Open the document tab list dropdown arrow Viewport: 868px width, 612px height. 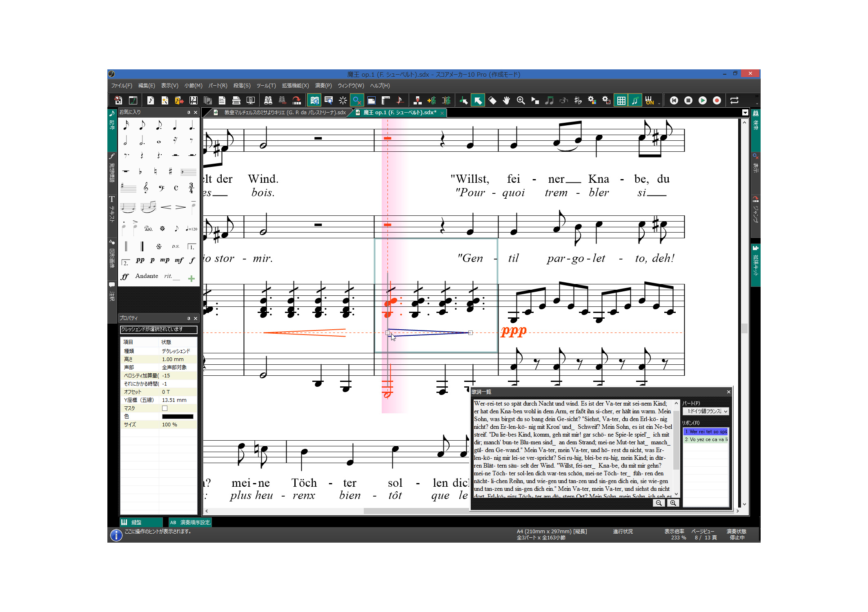click(x=745, y=113)
